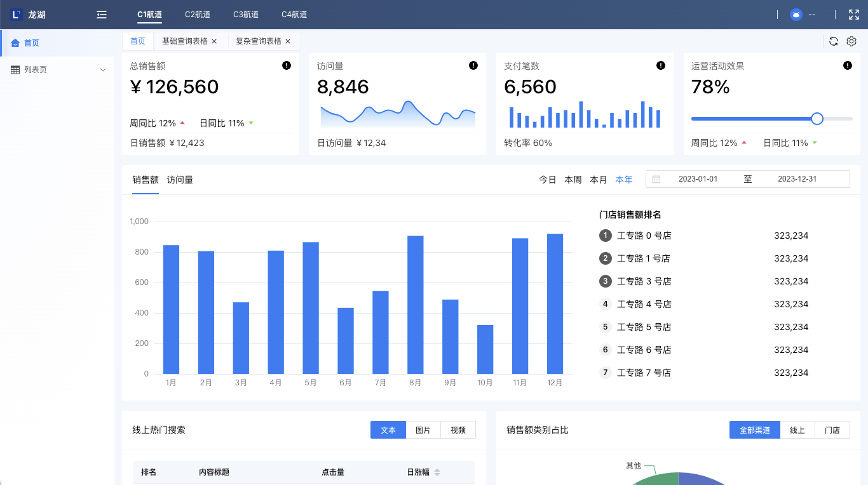Click the 其他 pie chart label
868x485 pixels.
[x=634, y=465]
